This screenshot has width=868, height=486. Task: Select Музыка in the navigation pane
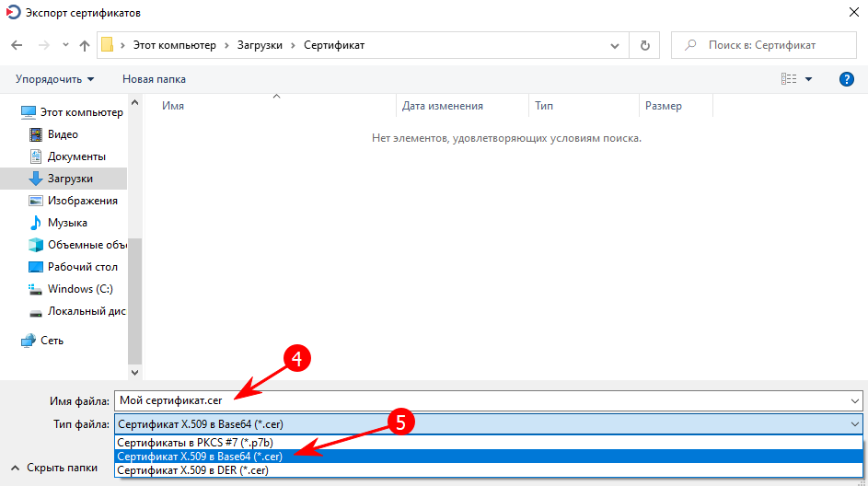(x=67, y=223)
